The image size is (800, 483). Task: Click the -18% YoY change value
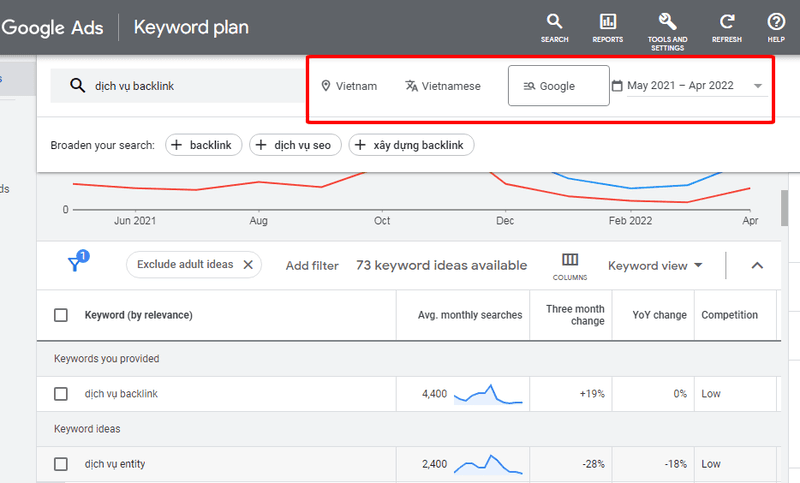676,464
